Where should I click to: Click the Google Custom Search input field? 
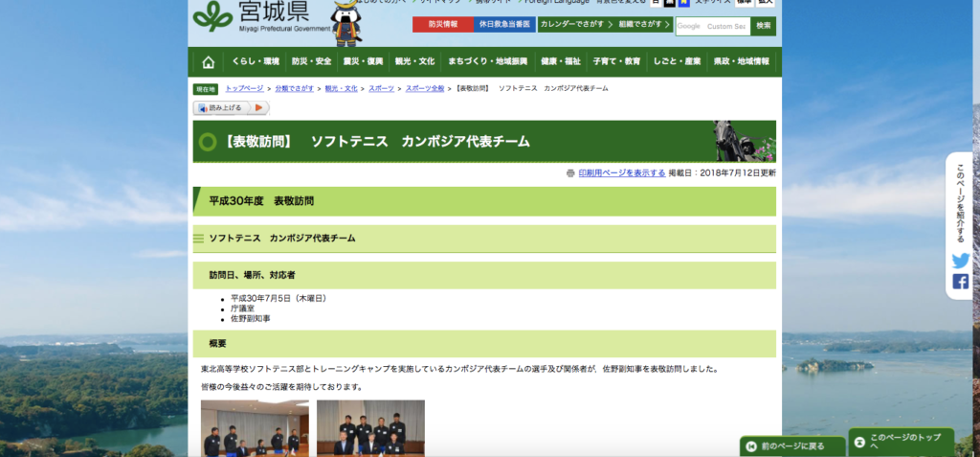[x=712, y=26]
